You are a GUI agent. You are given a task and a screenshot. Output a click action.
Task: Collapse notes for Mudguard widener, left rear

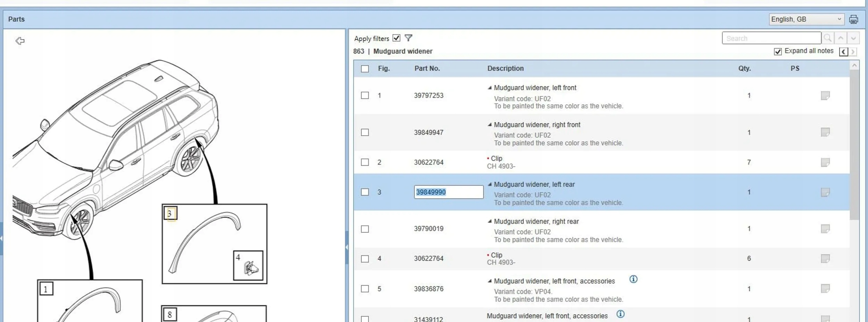pos(490,184)
